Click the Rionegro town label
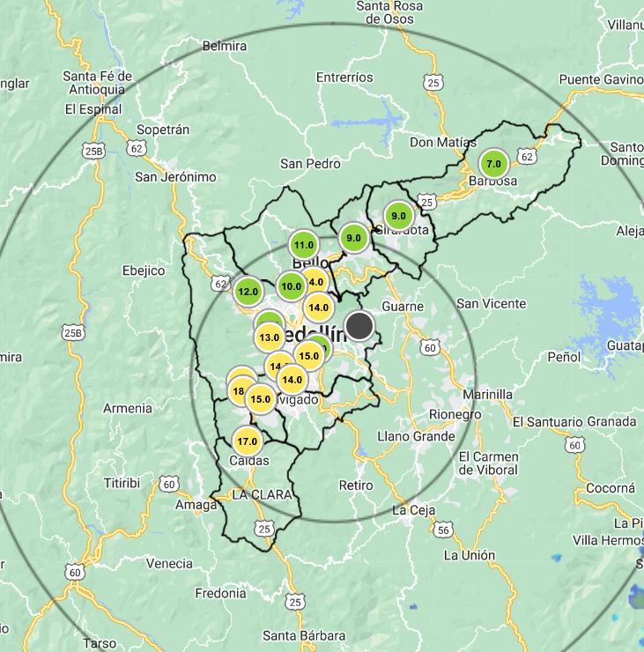Screen dimensions: 644x652 (455, 415)
